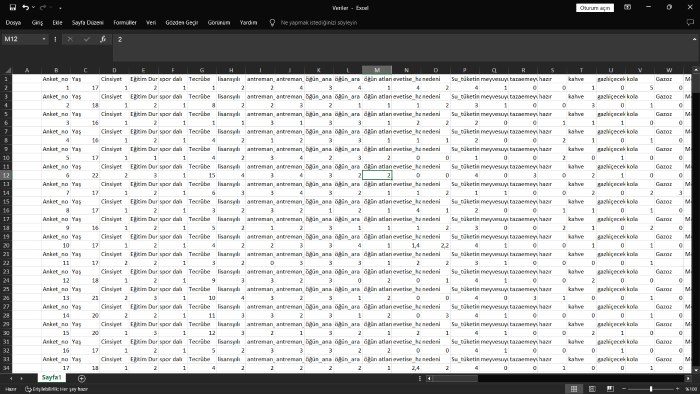Click the Oturum açın sign-in button
Image resolution: width=700 pixels, height=394 pixels.
595,8
